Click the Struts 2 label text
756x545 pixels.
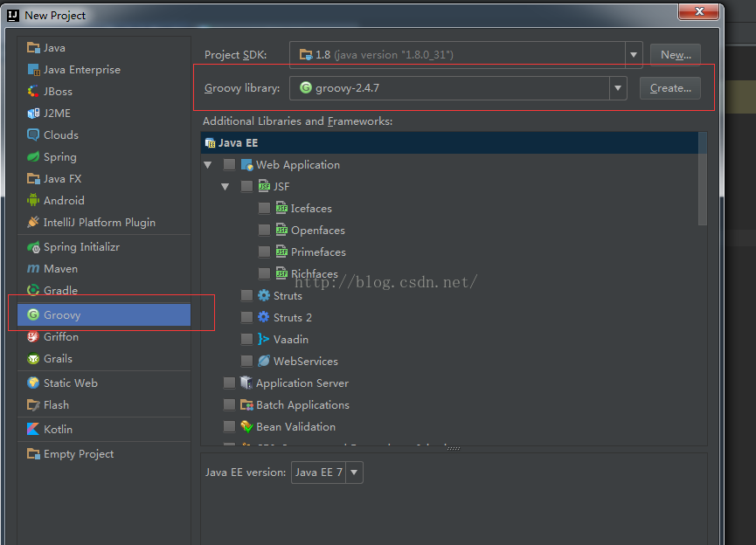coord(293,318)
